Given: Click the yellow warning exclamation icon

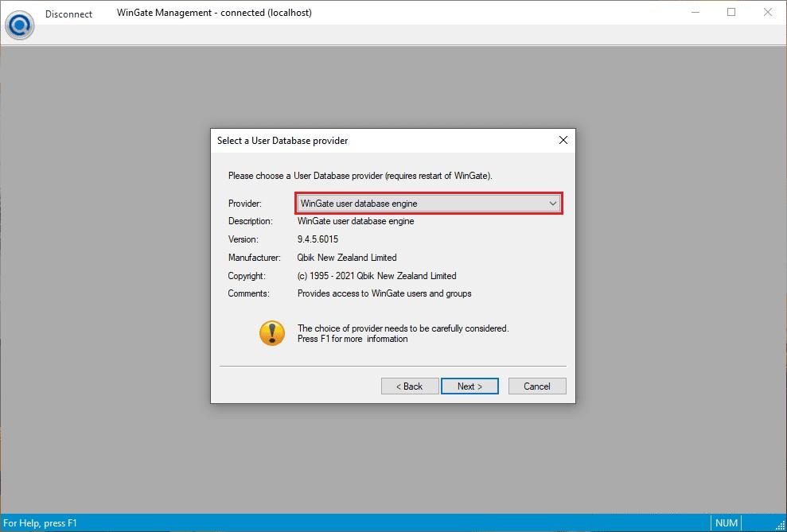Looking at the screenshot, I should [x=272, y=333].
